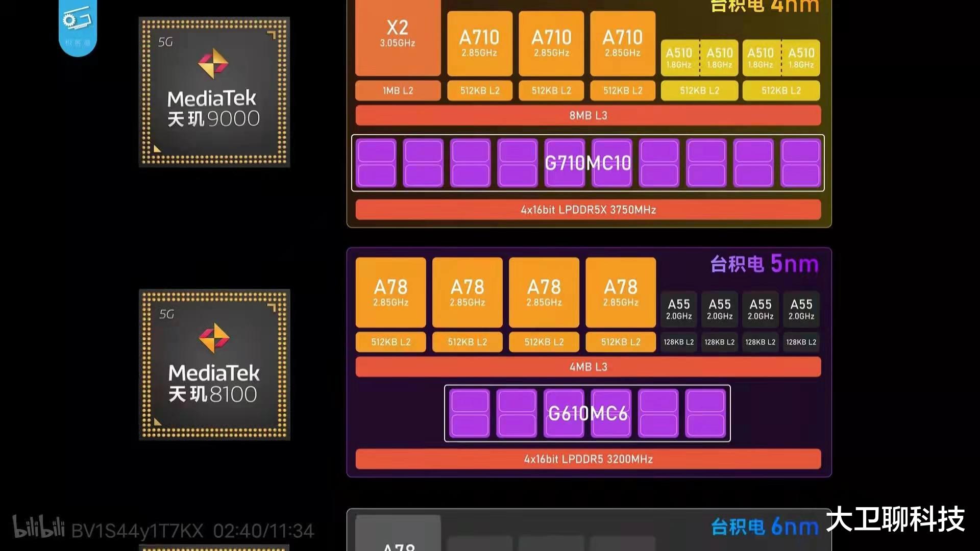This screenshot has height=551, width=980.
Task: Click the MediaTek logo on 天玑8100 chip
Action: (x=214, y=338)
